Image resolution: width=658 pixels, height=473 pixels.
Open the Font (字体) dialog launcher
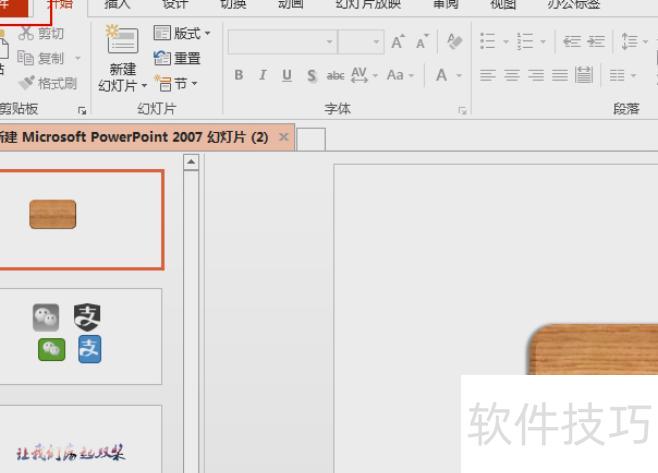pos(462,110)
